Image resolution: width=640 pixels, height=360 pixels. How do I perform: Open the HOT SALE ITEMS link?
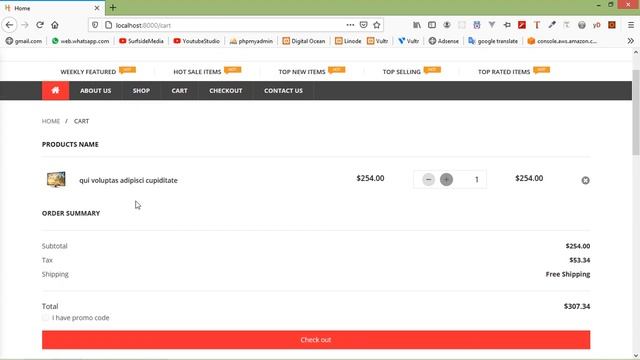(197, 72)
